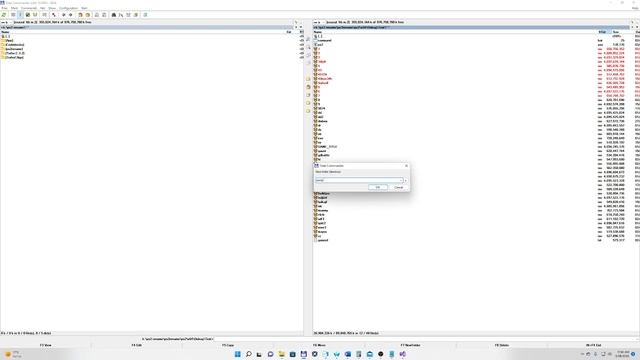Click the left panel current path bar

pyautogui.click(x=147, y=27)
